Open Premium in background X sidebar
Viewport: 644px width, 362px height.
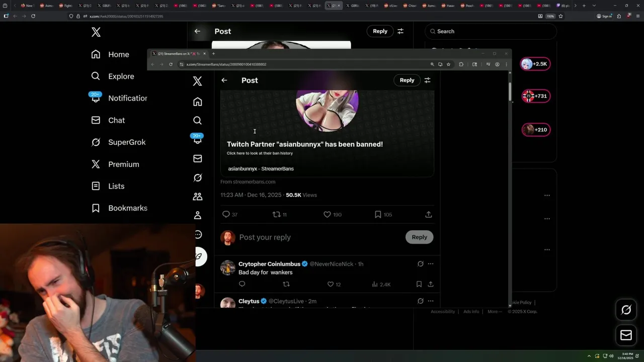(115, 164)
